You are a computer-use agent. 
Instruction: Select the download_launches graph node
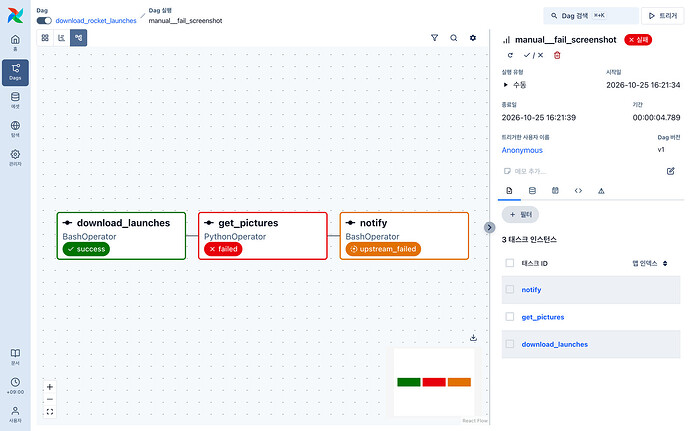pyautogui.click(x=121, y=236)
